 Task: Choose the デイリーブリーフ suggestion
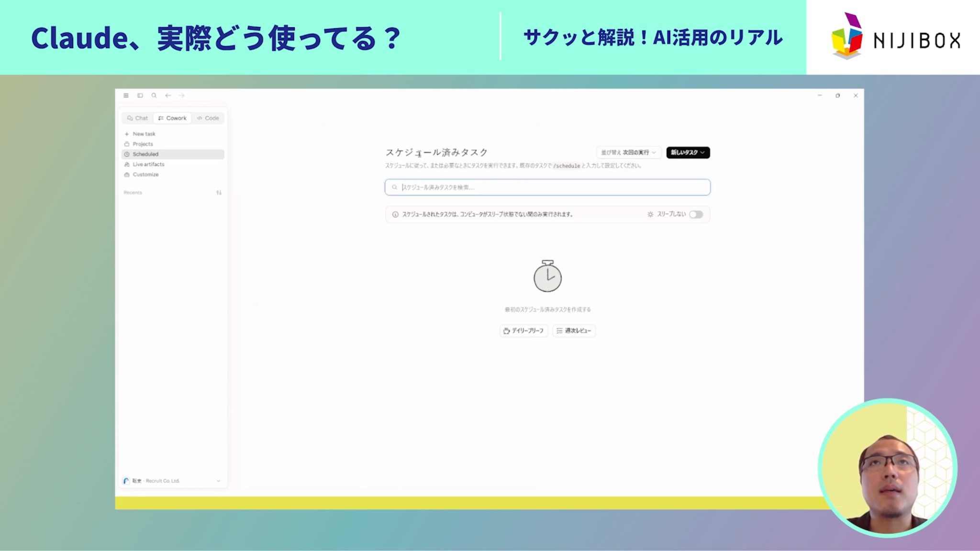tap(523, 331)
